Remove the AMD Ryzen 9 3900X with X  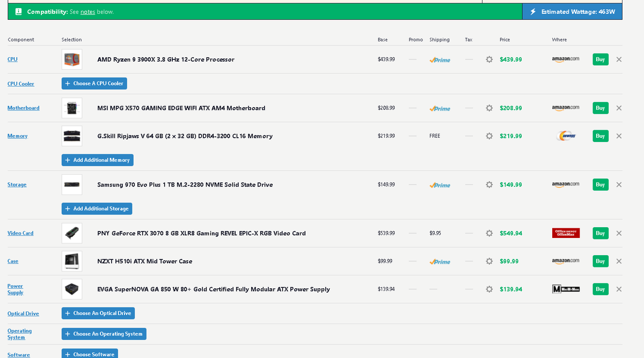619,59
